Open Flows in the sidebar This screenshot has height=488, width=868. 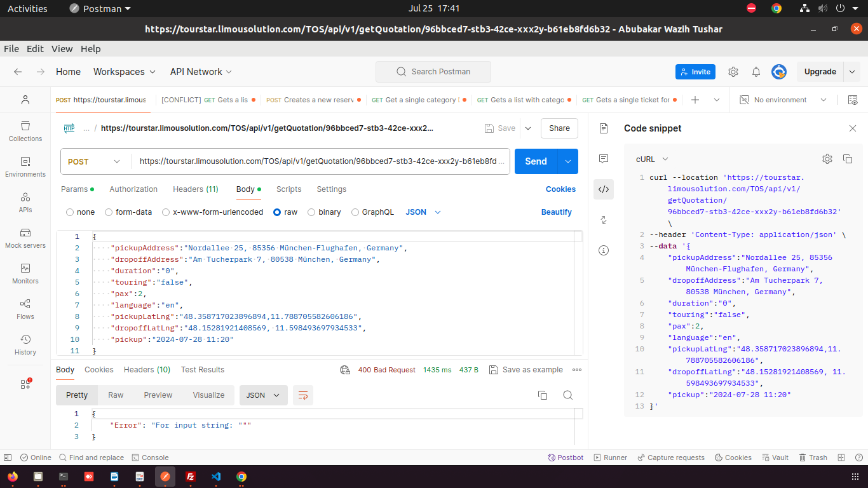pos(25,309)
